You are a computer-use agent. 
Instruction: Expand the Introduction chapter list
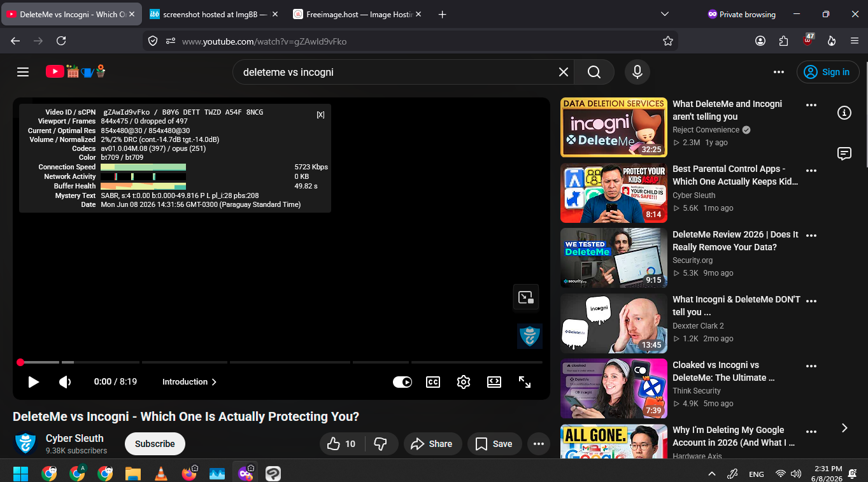tap(189, 382)
